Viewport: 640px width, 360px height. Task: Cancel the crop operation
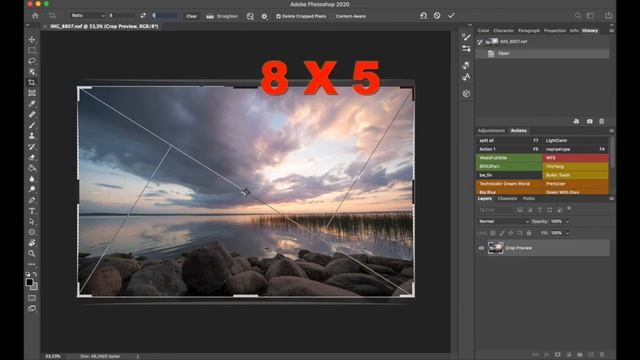[x=437, y=16]
